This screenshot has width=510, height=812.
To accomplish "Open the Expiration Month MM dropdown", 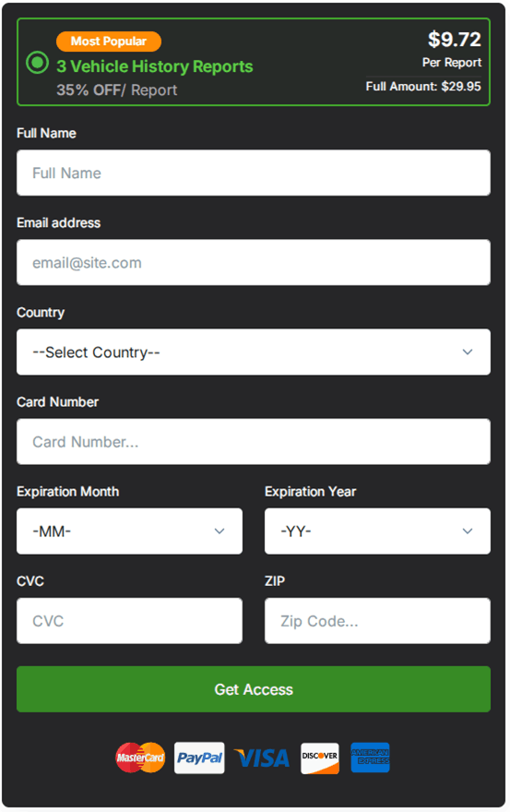I will tap(129, 531).
